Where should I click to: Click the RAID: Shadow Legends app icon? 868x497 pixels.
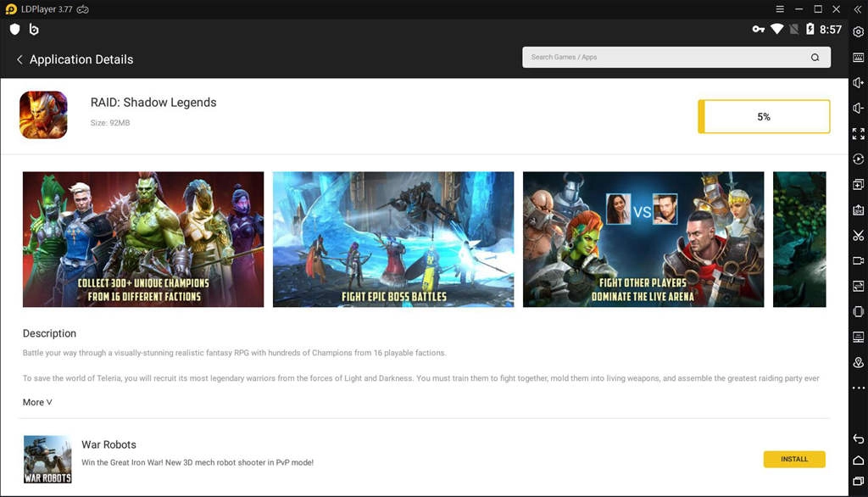click(43, 114)
